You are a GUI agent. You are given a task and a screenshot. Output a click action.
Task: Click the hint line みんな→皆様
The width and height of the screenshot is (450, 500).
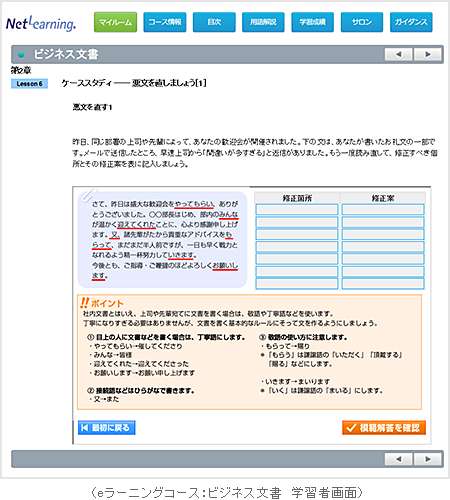tap(111, 355)
